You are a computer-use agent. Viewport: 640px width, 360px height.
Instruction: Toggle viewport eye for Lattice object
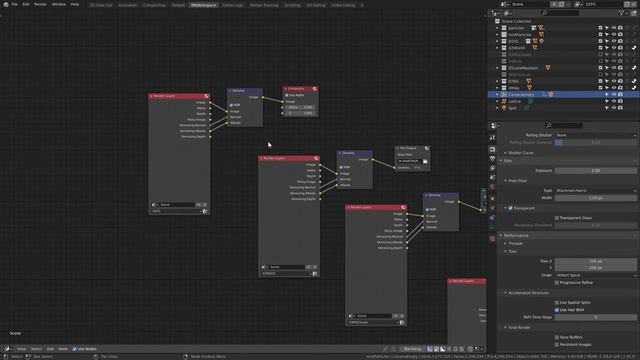tap(613, 101)
